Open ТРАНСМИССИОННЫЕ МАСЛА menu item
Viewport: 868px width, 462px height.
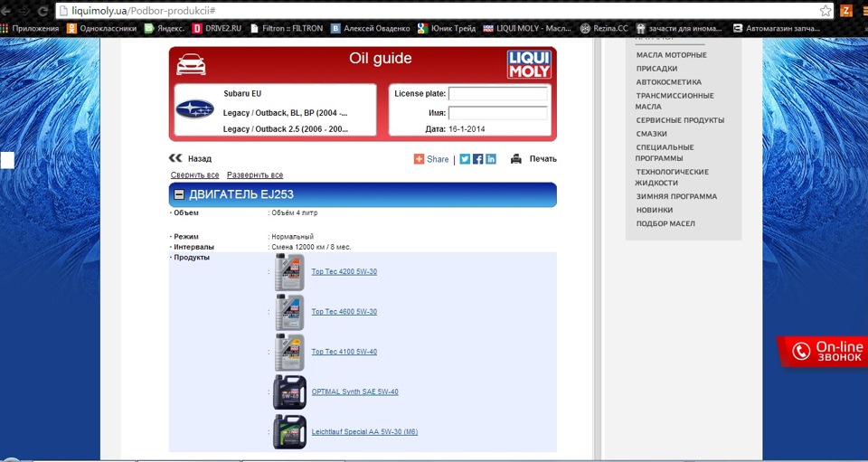point(675,100)
